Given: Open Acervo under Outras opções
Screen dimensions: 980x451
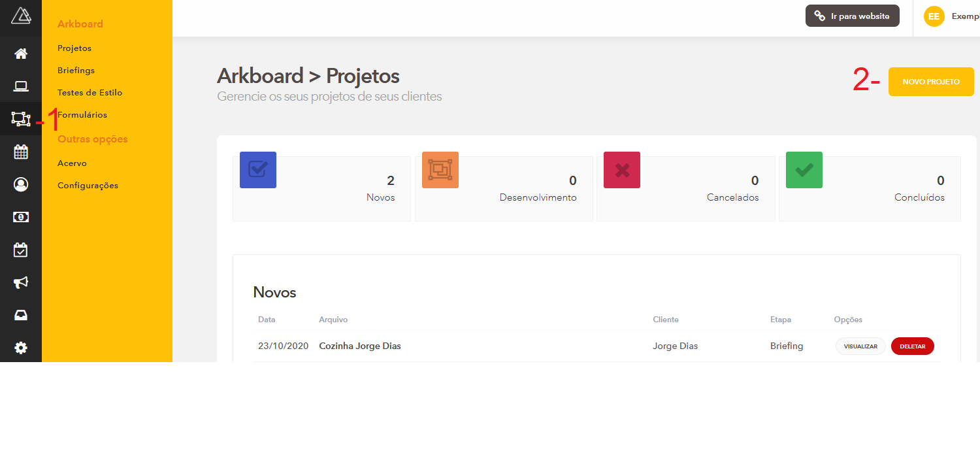Looking at the screenshot, I should pyautogui.click(x=72, y=163).
